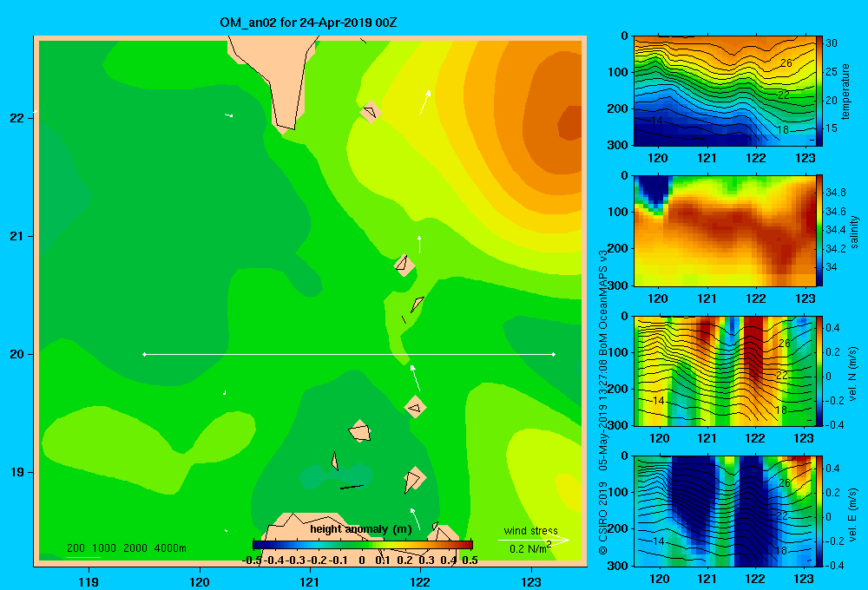Click the 'salinity' axis label
The height and width of the screenshot is (590, 868).
854,232
